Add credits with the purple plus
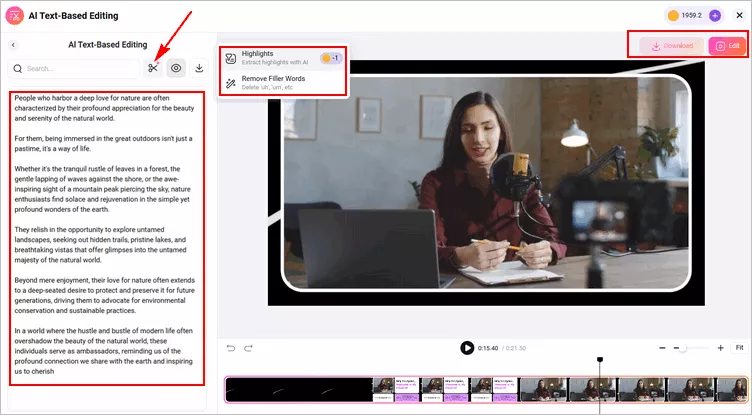Image resolution: width=752 pixels, height=415 pixels. click(x=715, y=15)
